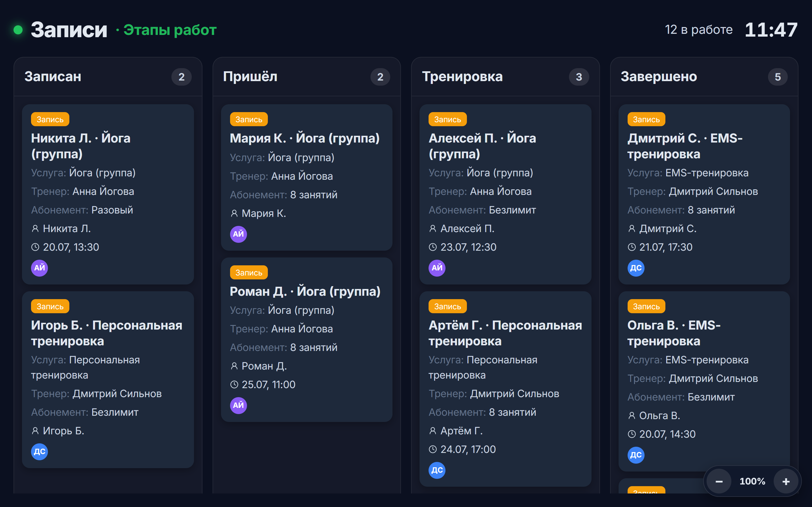Click ДС avatar on Артём Г. card
The image size is (812, 507).
(x=437, y=470)
